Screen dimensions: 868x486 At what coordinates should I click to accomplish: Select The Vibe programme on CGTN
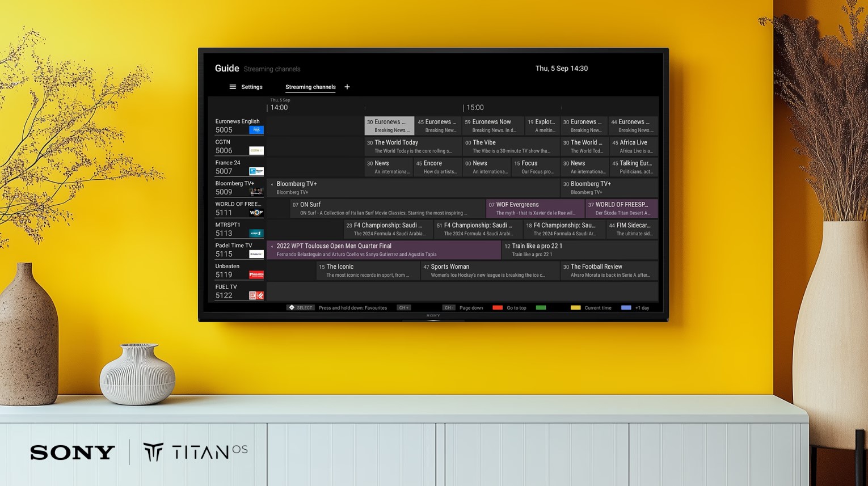(511, 146)
